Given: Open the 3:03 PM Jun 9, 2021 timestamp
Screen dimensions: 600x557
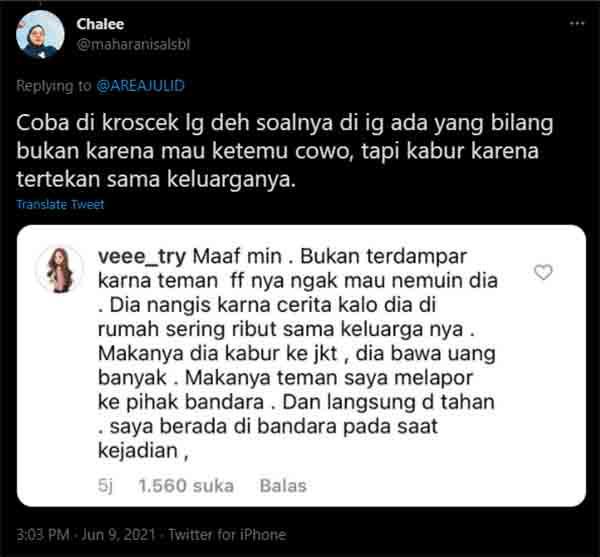Looking at the screenshot, I should click(86, 534).
